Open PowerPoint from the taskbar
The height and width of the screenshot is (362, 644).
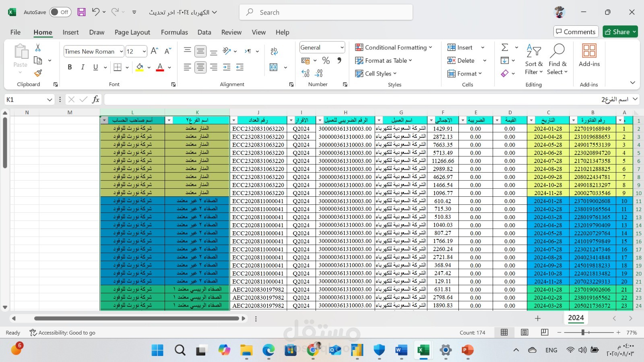467,350
